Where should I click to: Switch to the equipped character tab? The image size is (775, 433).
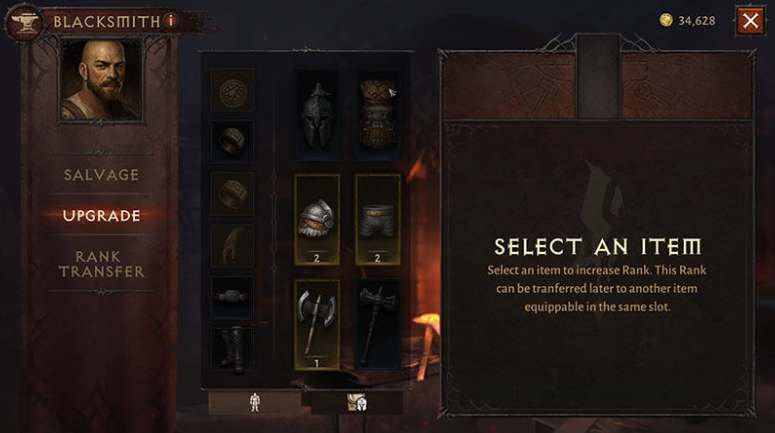point(255,402)
